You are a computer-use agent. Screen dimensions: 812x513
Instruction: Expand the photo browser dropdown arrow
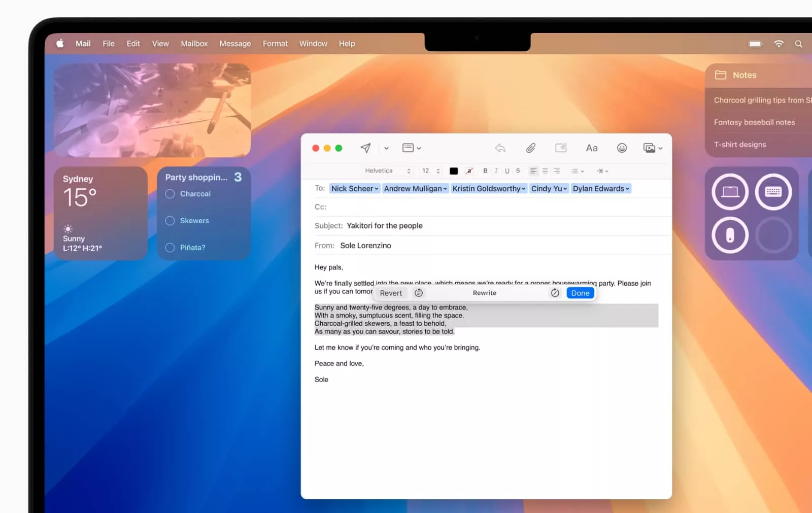660,149
